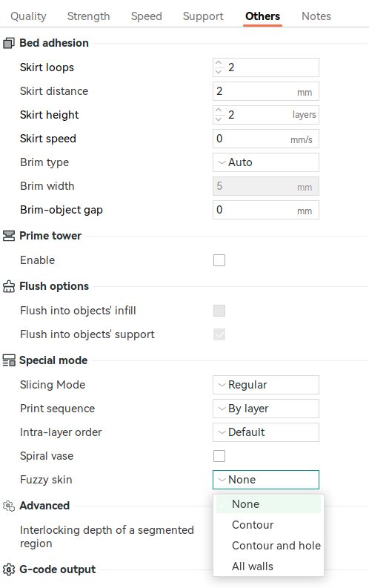Enable the Spiral vase checkbox
Screen dimensions: 369x588
click(219, 456)
